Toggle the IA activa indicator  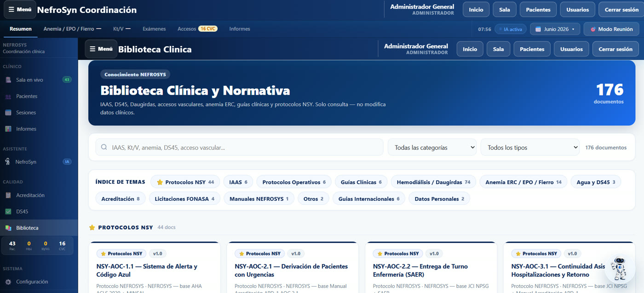point(510,29)
